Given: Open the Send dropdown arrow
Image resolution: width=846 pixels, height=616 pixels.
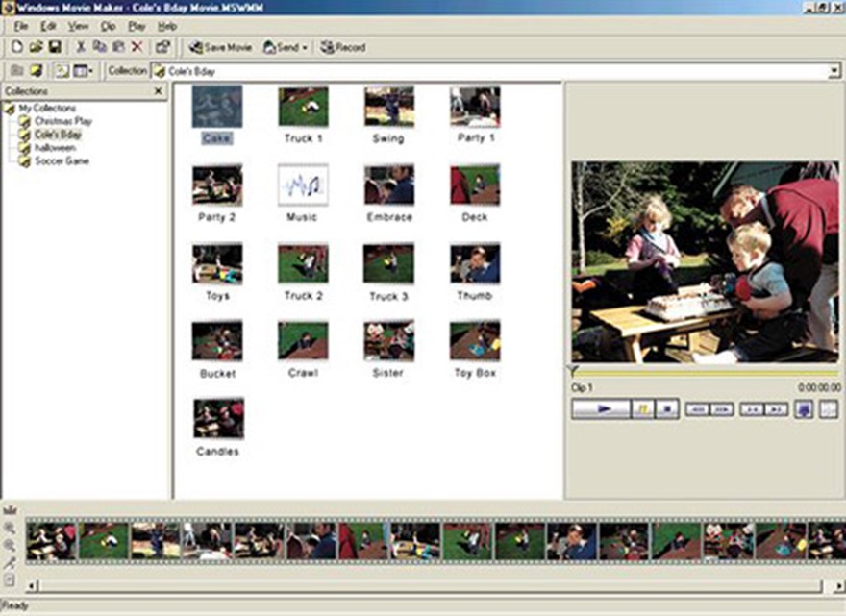Looking at the screenshot, I should tap(305, 47).
